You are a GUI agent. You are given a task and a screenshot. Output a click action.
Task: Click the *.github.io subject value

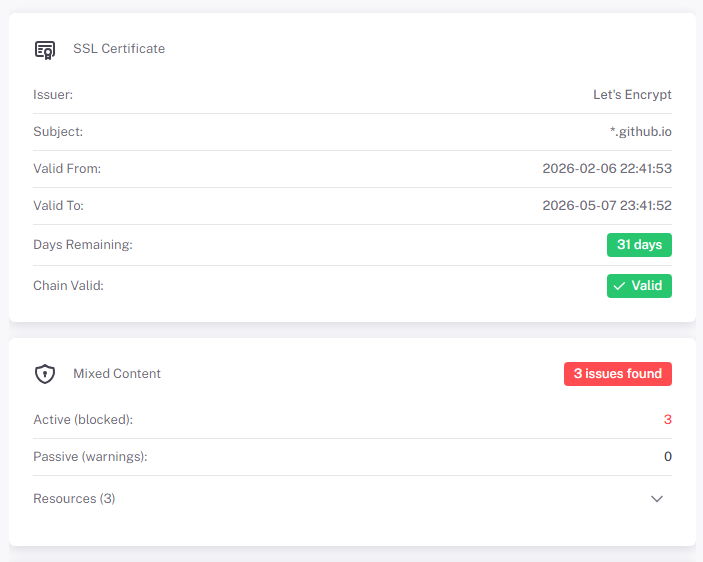[x=640, y=132]
